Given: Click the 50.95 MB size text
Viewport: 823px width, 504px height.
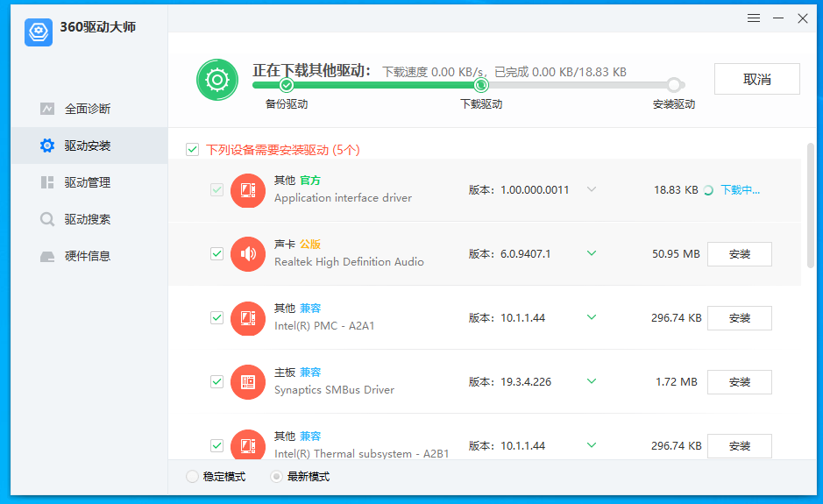Looking at the screenshot, I should tap(676, 254).
